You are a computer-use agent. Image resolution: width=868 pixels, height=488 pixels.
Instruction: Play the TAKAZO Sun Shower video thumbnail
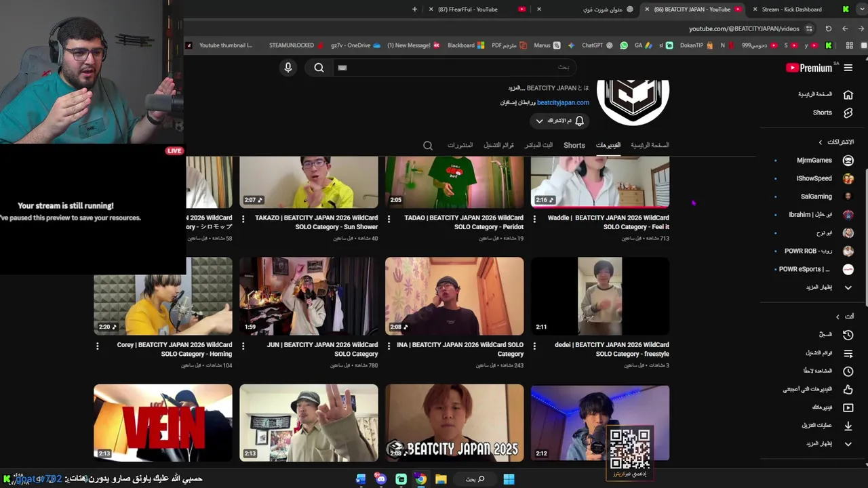(309, 182)
